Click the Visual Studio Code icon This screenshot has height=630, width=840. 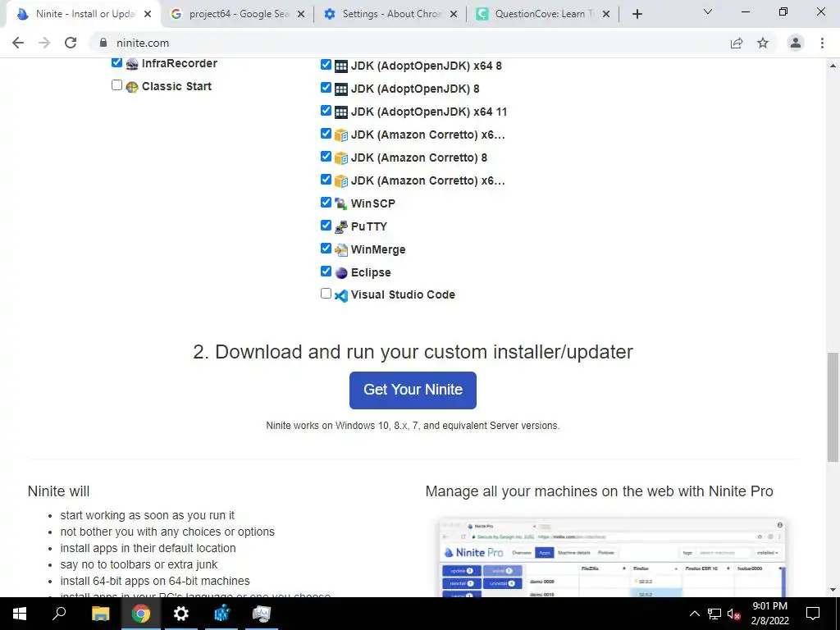(341, 295)
